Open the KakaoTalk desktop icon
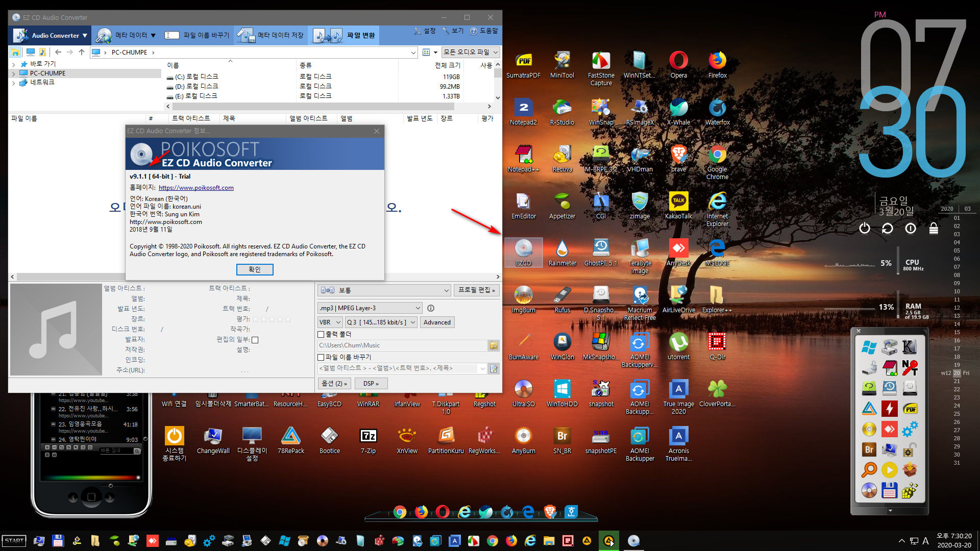Image resolution: width=980 pixels, height=551 pixels. tap(678, 206)
